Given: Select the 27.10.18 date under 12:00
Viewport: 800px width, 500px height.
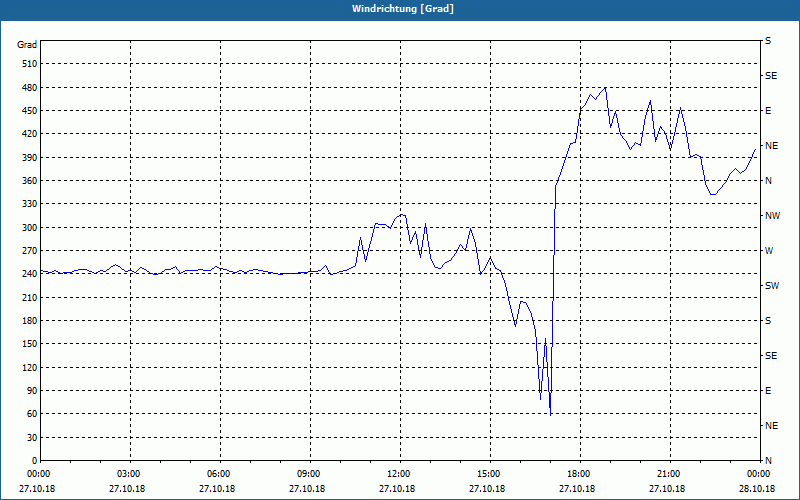Looking at the screenshot, I should (x=397, y=489).
